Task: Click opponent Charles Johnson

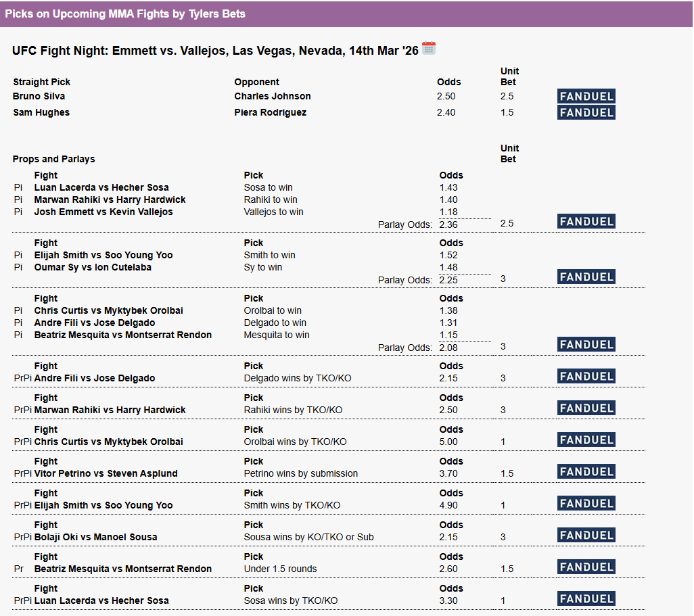Action: [273, 96]
